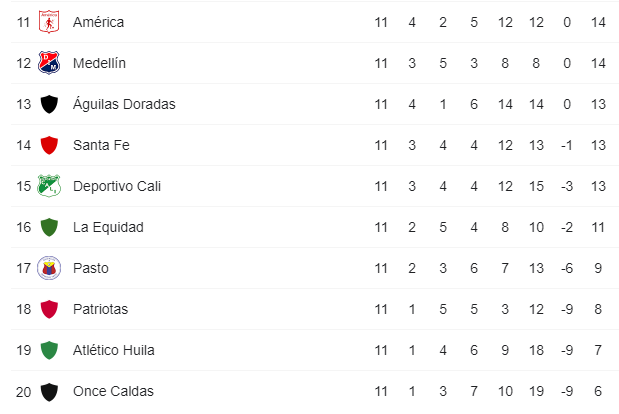The height and width of the screenshot is (414, 619).
Task: Click Santa Fe goal difference -1
Action: [567, 145]
